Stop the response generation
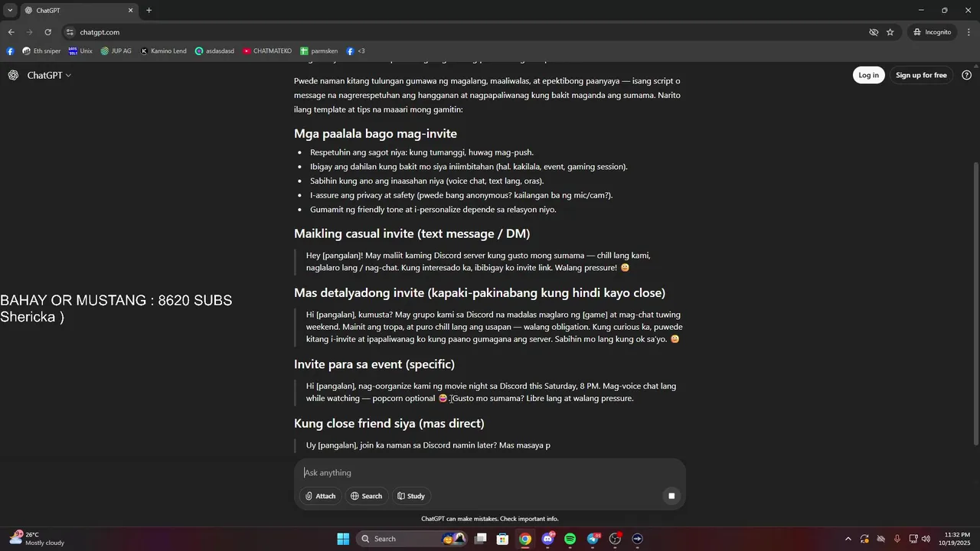The image size is (980, 551). tap(671, 496)
